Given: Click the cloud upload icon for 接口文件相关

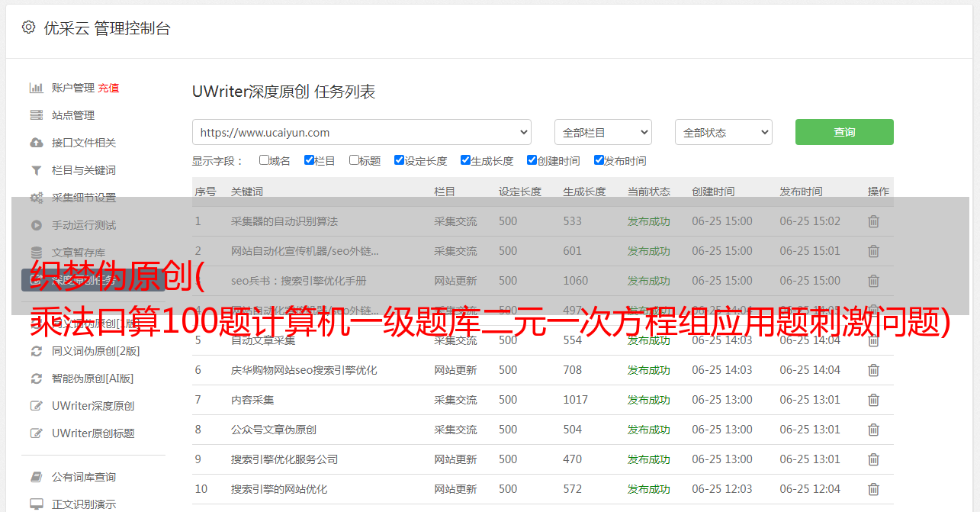Looking at the screenshot, I should [x=36, y=143].
